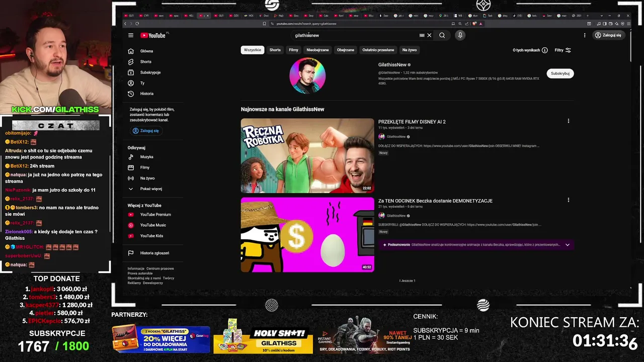This screenshot has width=644, height=362.
Task: Select the Ostatnio przesłane filter chip
Action: (378, 50)
